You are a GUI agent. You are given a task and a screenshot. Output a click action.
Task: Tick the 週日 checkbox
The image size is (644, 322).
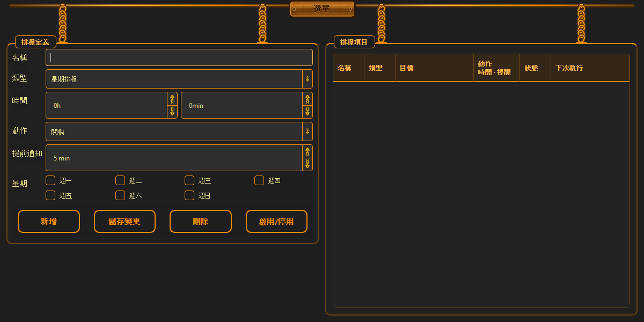pos(189,195)
